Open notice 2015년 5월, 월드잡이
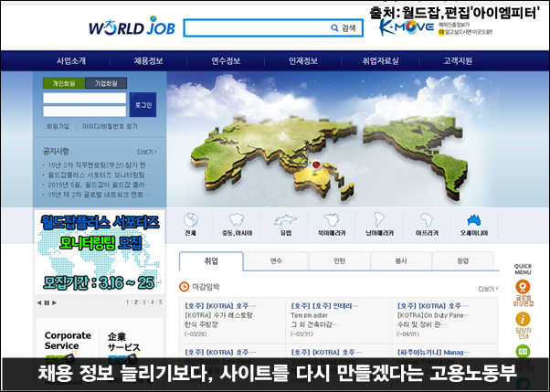Screen dimensions: 550x392 (100, 185)
